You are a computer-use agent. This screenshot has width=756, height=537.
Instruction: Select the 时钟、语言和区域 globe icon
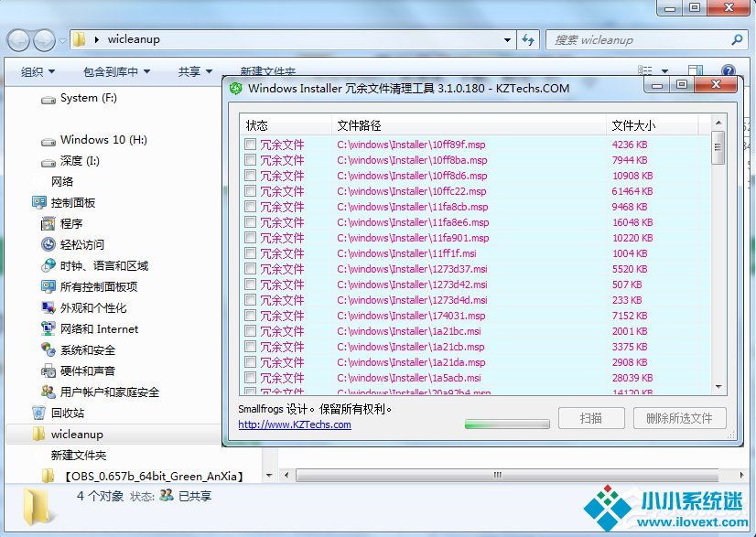pos(49,265)
